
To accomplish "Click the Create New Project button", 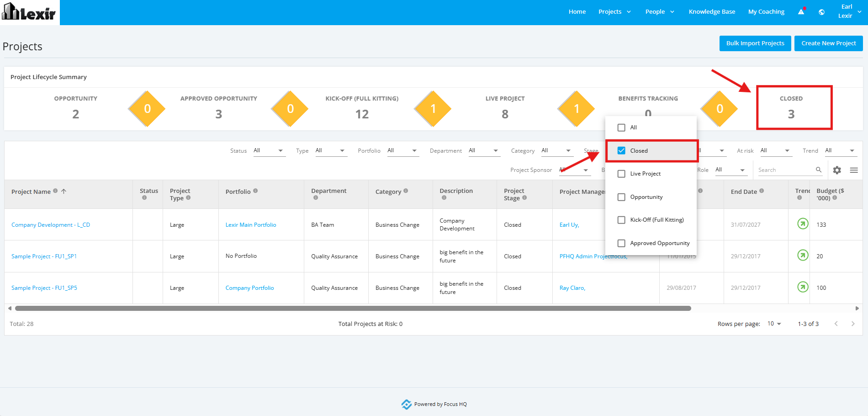I will 828,43.
